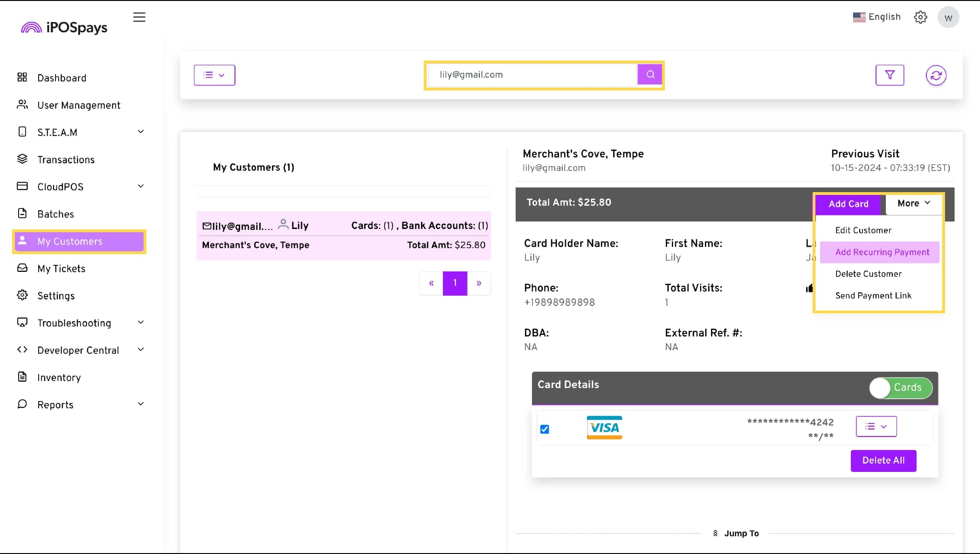
Task: Toggle the Cards switch in Card Details
Action: click(x=901, y=388)
